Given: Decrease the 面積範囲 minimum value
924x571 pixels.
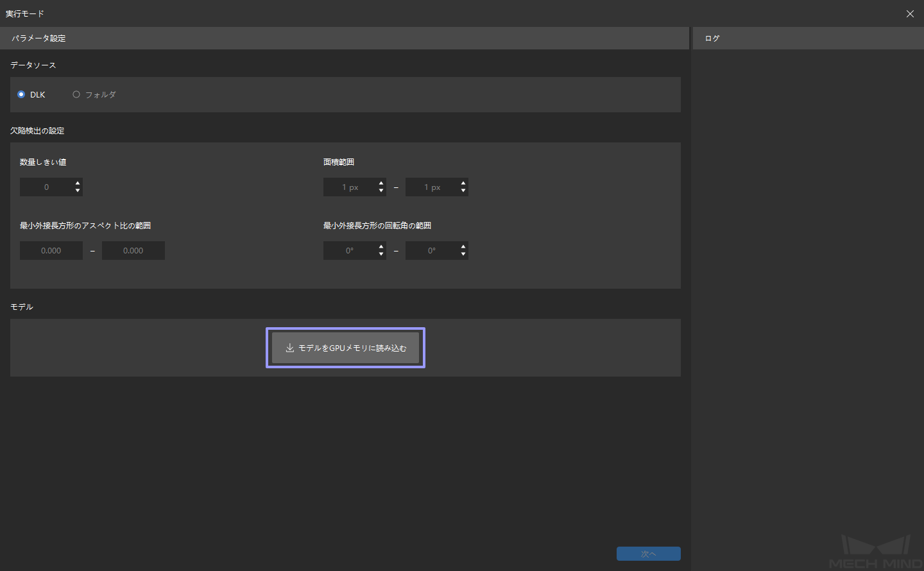Looking at the screenshot, I should (x=381, y=191).
